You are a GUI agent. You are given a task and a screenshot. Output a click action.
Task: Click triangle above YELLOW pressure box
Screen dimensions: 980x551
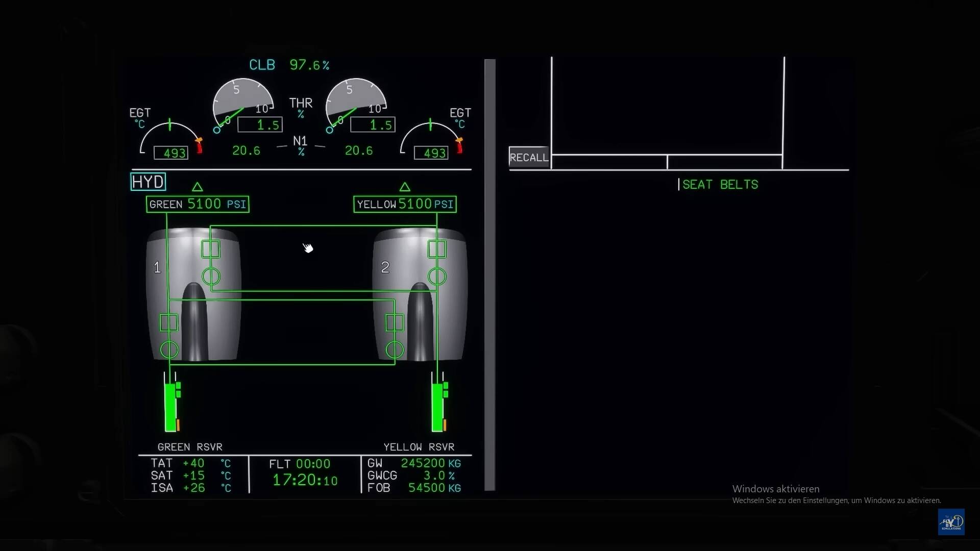[405, 187]
